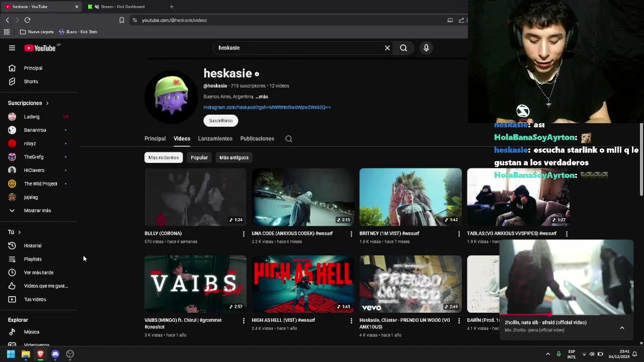Screen dimensions: 644x362
Task: Open options for HIGH AS HELL video
Action: click(x=351, y=320)
